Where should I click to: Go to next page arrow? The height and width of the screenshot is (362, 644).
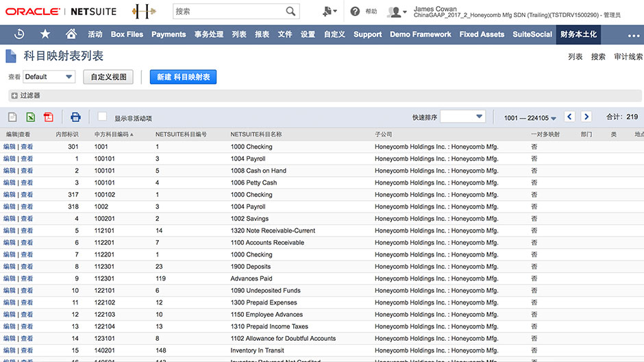(586, 117)
